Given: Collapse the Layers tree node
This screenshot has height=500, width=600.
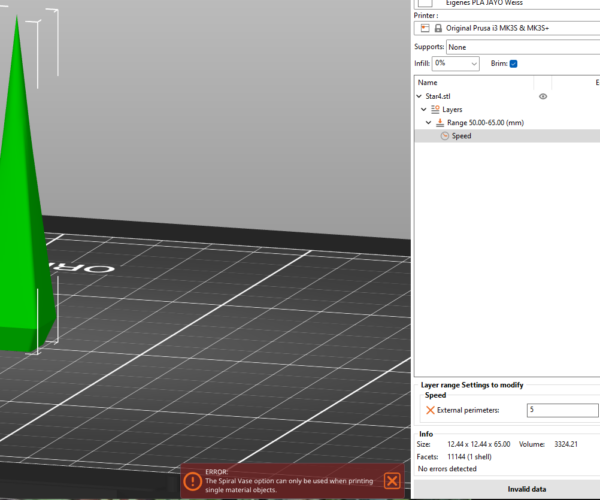Looking at the screenshot, I should pyautogui.click(x=424, y=109).
